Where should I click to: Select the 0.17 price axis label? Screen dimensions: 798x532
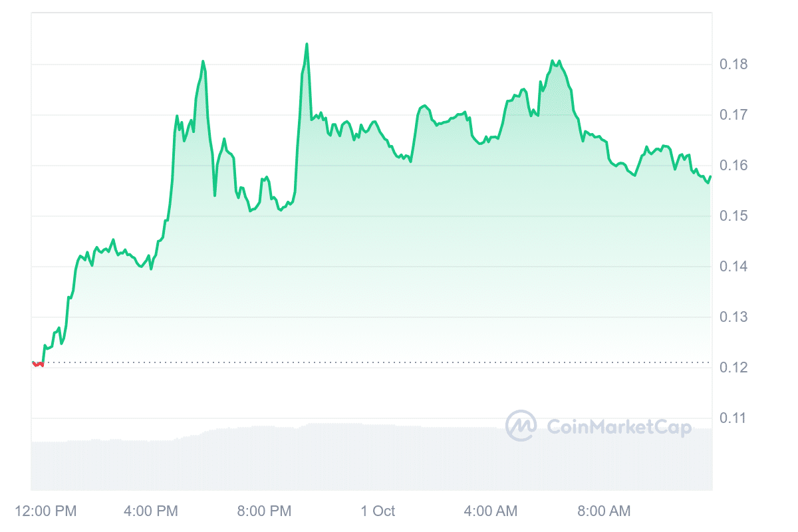pyautogui.click(x=733, y=115)
